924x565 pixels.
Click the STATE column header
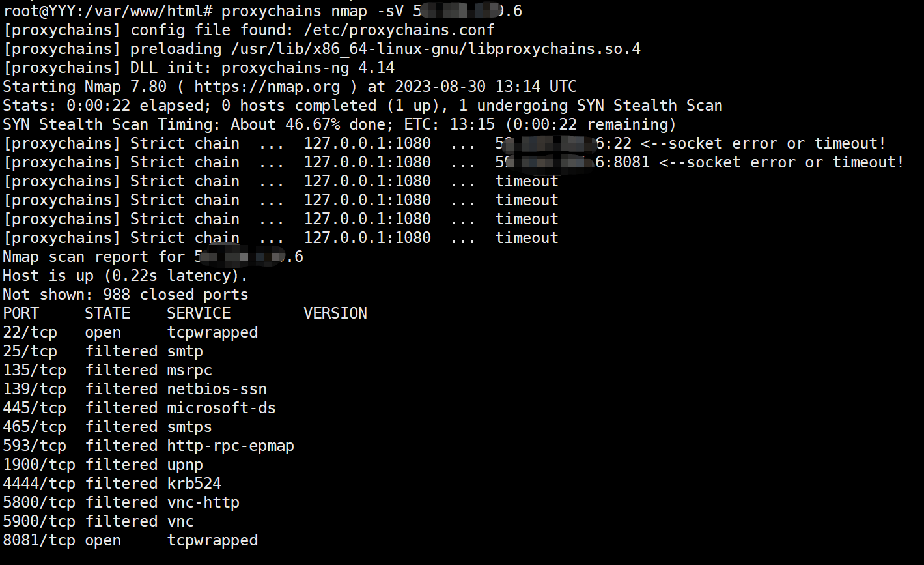(107, 313)
